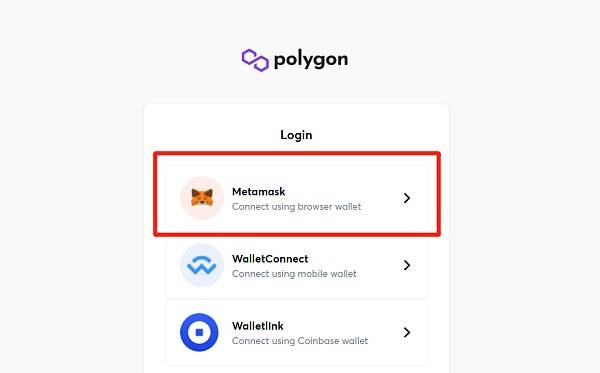This screenshot has height=373, width=600.
Task: Click the purple Polygon hexagon logo
Action: [255, 60]
